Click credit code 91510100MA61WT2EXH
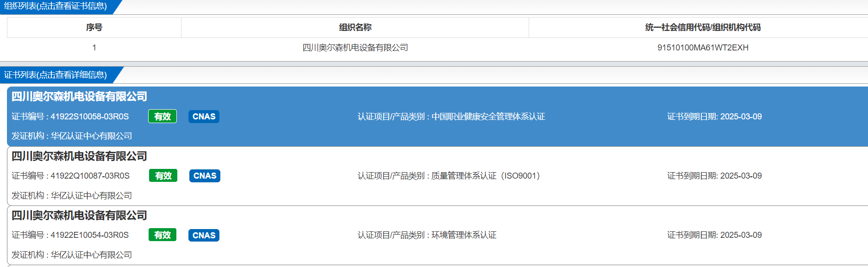Viewport: 868px width, 267px height. (703, 48)
